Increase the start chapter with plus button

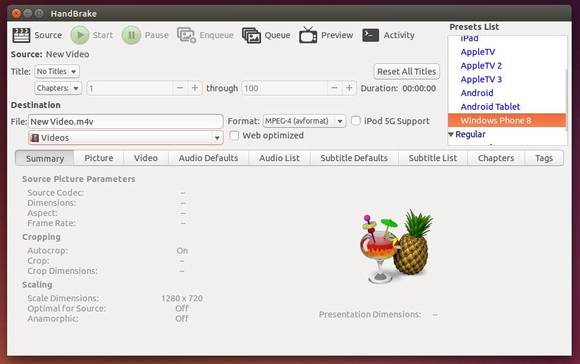pos(195,88)
